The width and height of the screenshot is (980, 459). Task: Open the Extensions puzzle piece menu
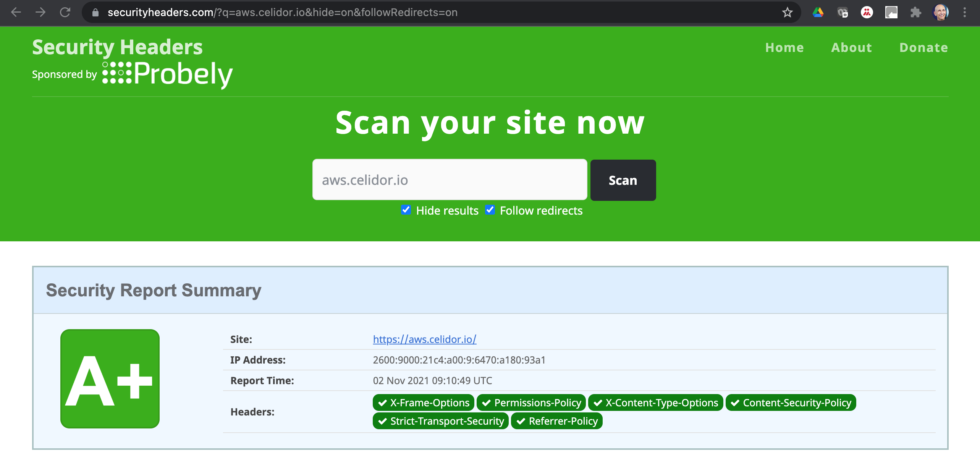pos(915,13)
